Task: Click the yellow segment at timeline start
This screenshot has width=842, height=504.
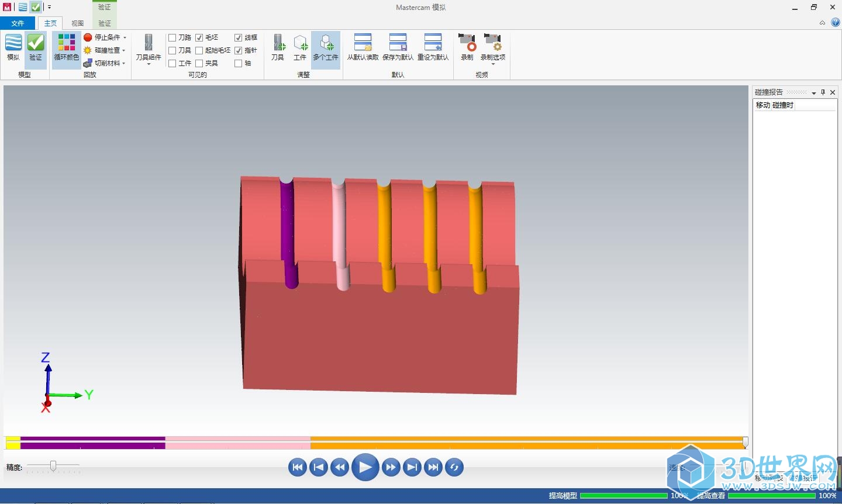Action: pyautogui.click(x=13, y=443)
